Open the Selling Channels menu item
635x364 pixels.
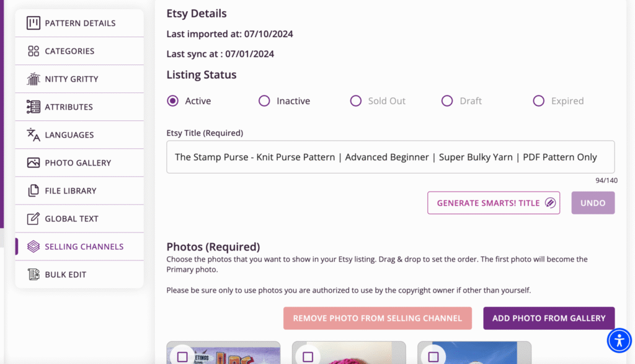click(84, 247)
